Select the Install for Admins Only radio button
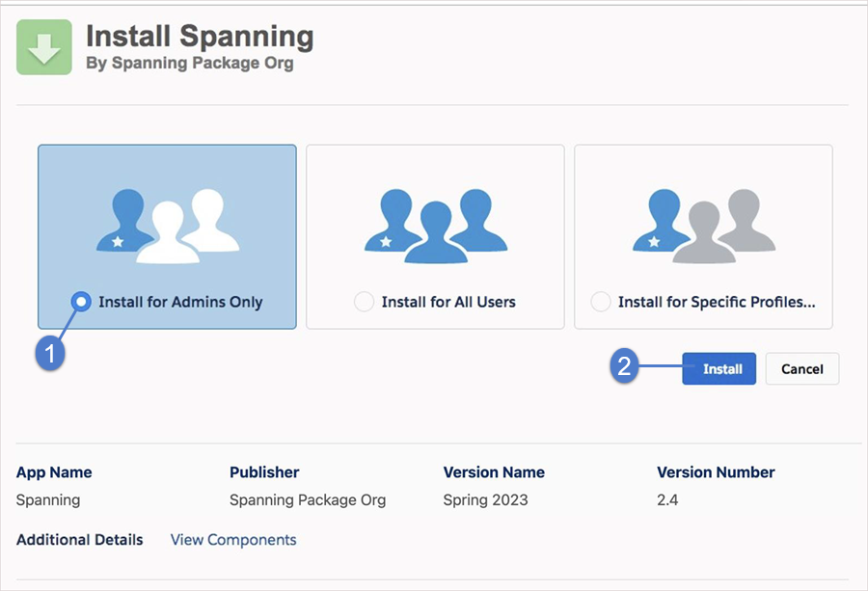Viewport: 868px width, 591px height. (83, 302)
